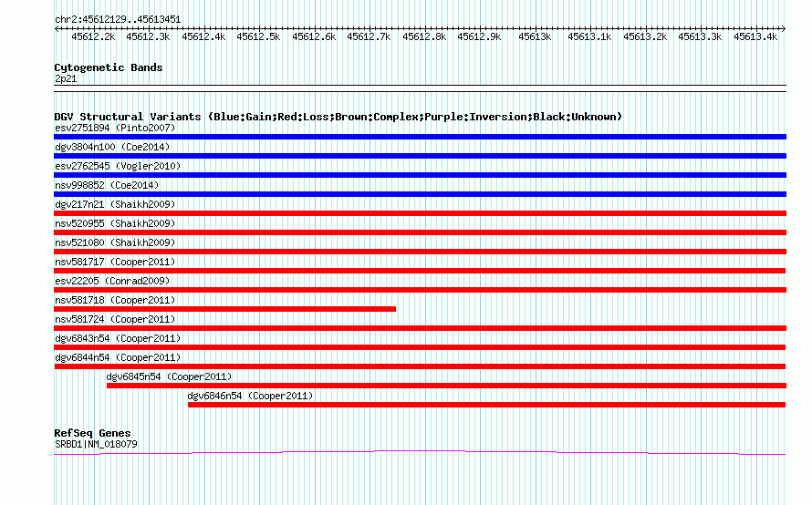The image size is (812, 505).
Task: Click the nsv521080 (Shaikh2009) label
Action: [x=115, y=242]
